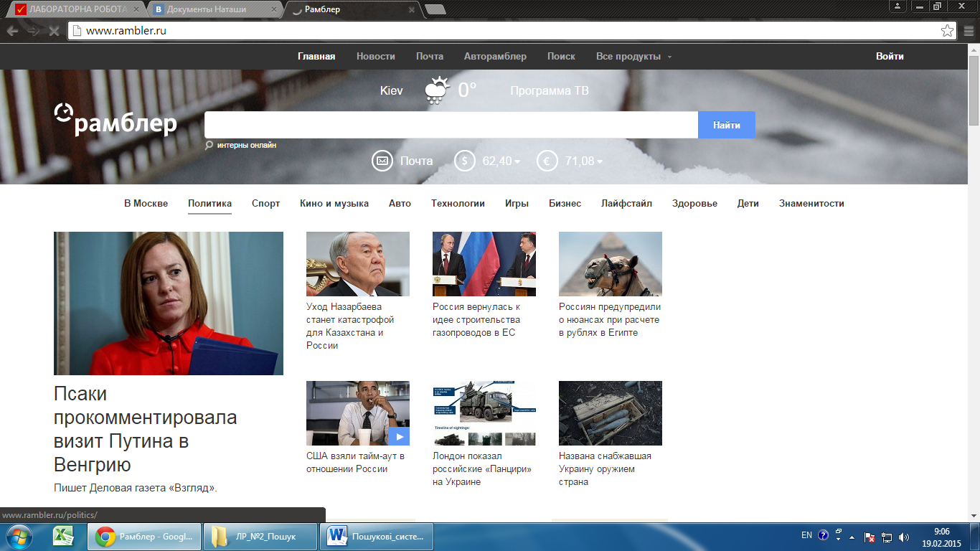Select the Технологии category
The height and width of the screenshot is (551, 980).
(458, 203)
